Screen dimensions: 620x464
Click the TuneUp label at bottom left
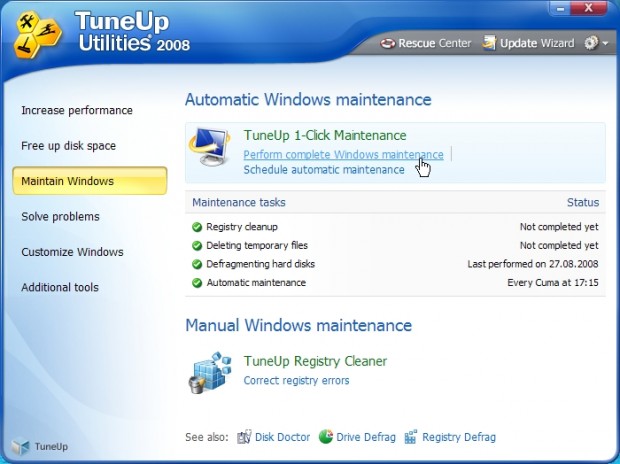[x=51, y=447]
